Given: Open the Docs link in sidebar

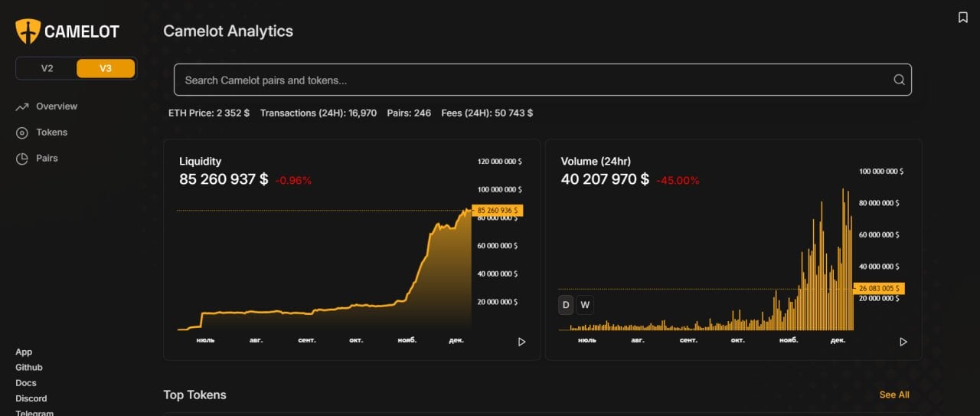Looking at the screenshot, I should click(x=26, y=383).
